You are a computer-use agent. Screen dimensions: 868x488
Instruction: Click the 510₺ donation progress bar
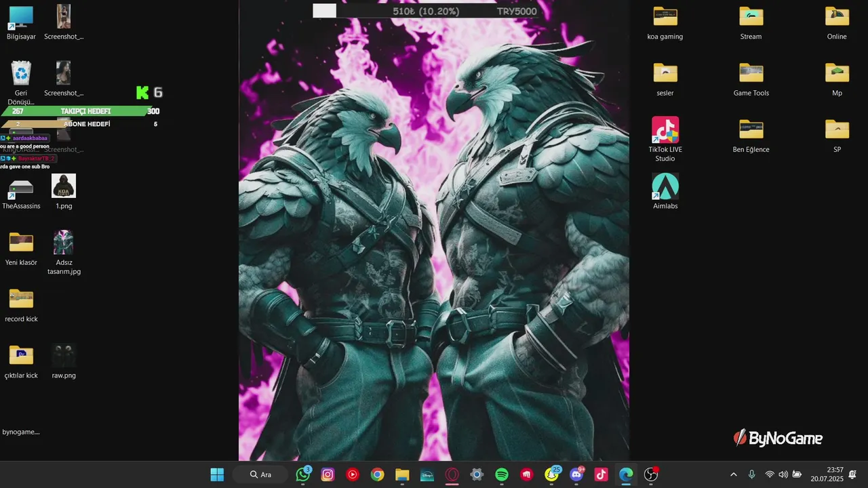(425, 11)
